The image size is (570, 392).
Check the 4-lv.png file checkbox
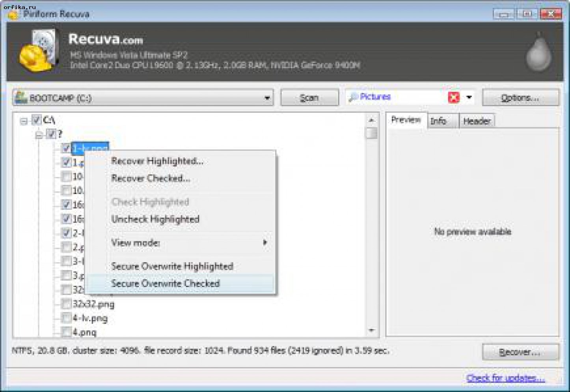tap(66, 318)
